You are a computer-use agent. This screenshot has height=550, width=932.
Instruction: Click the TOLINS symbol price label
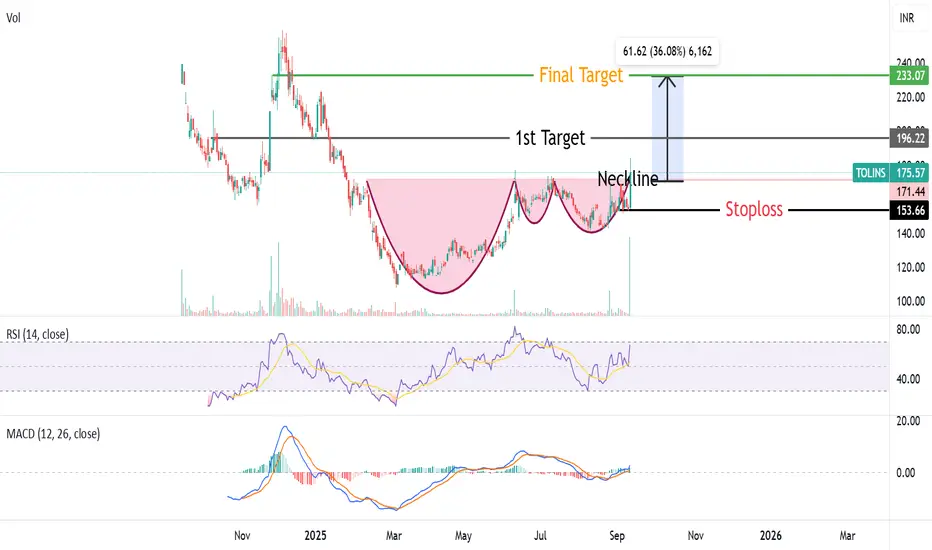[x=871, y=172]
